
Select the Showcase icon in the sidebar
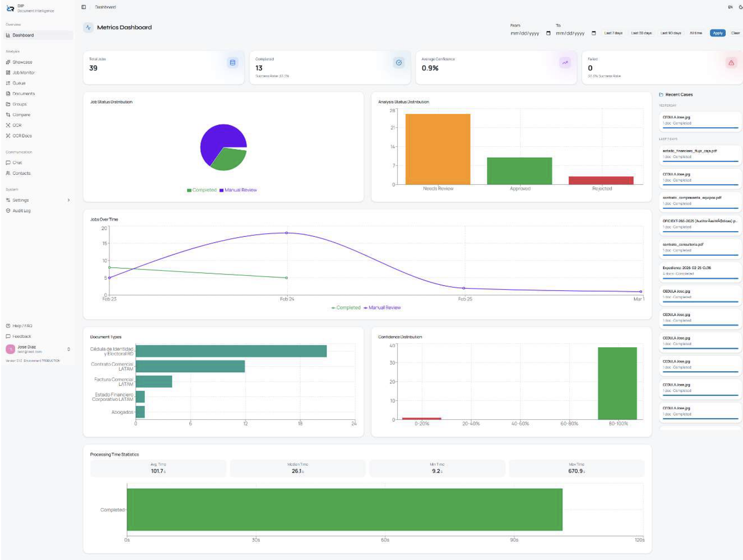(x=8, y=62)
